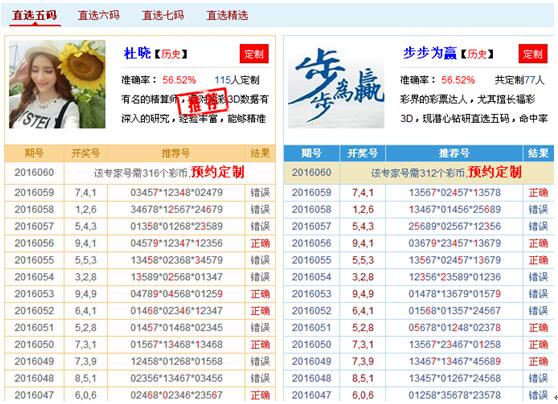The width and height of the screenshot is (558, 404).
Task: Open 步步为赢's 历史 link
Action: click(477, 54)
